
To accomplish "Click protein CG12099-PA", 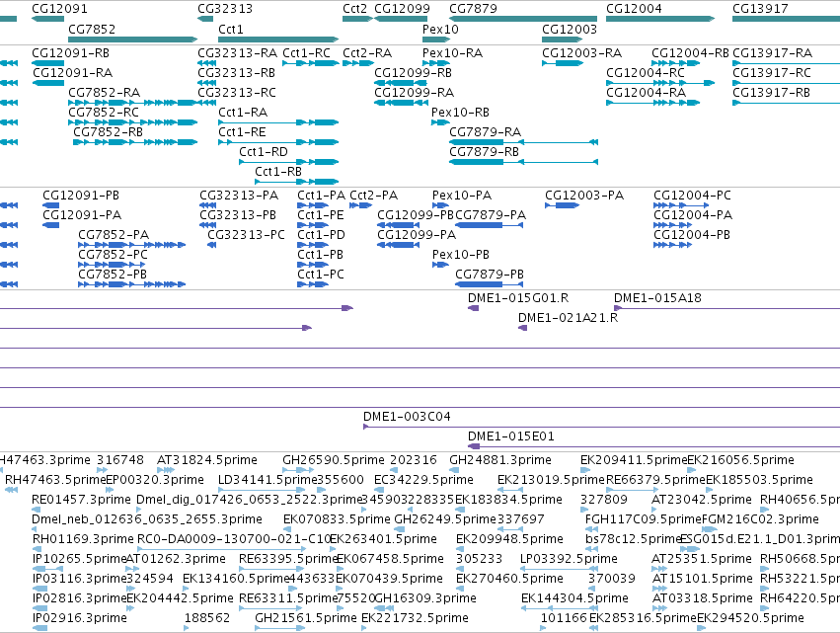I will (398, 245).
